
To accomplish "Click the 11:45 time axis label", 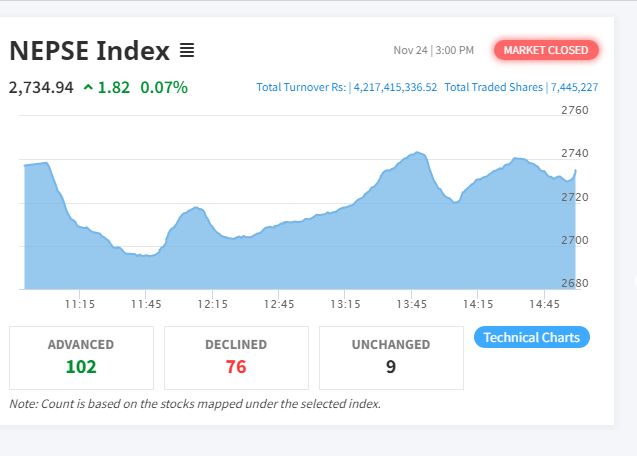I will point(146,304).
